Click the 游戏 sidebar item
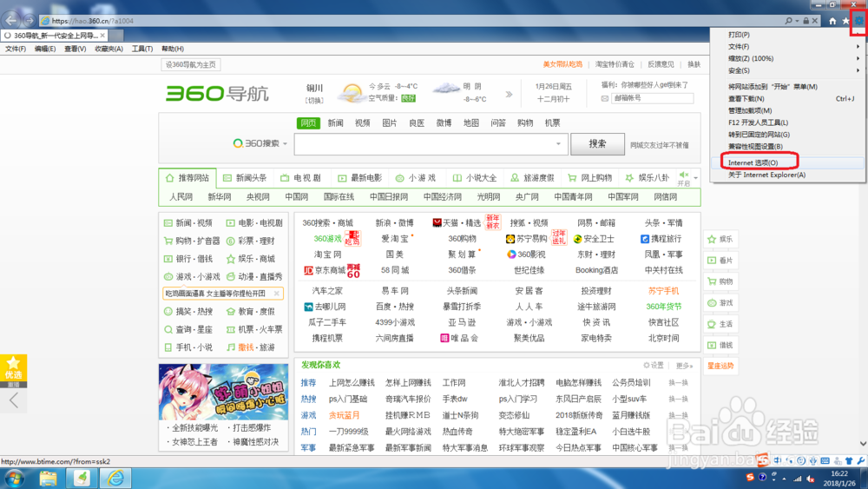The height and width of the screenshot is (489, 868). coord(720,303)
